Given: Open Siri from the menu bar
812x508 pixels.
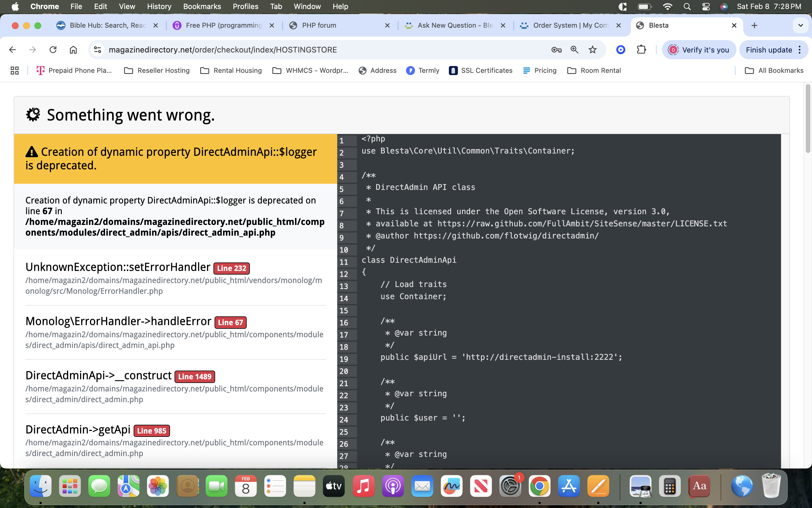Looking at the screenshot, I should (724, 6).
